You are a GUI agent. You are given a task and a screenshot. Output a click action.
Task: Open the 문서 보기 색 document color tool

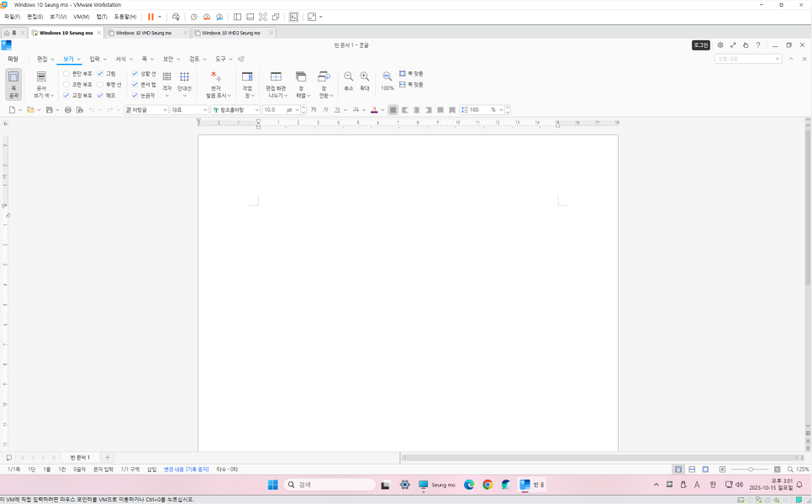click(41, 83)
